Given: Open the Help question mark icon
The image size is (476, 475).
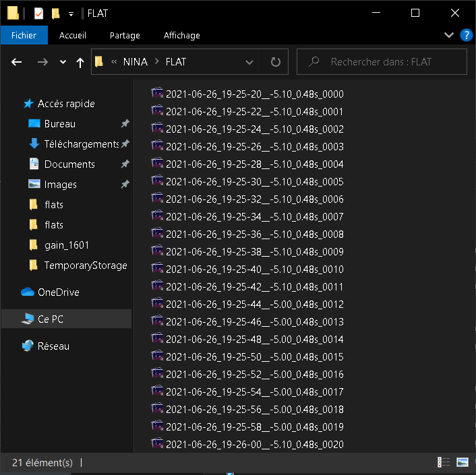Looking at the screenshot, I should pyautogui.click(x=465, y=35).
